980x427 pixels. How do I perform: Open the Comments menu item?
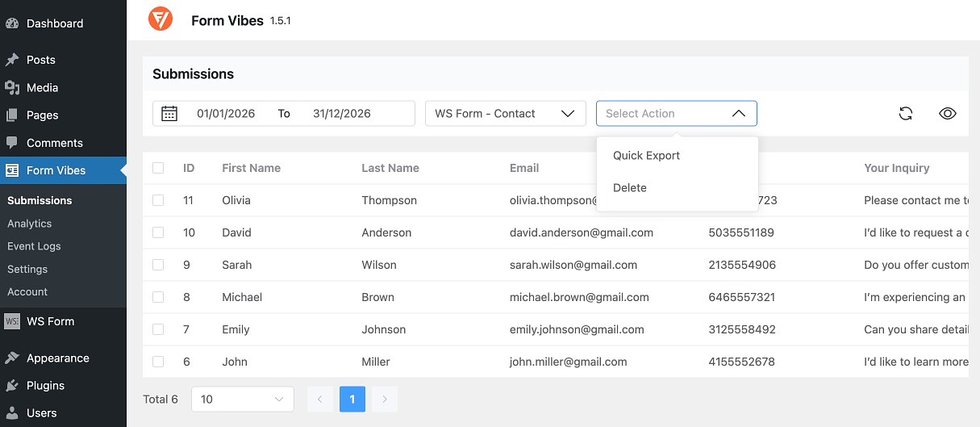pos(63,143)
